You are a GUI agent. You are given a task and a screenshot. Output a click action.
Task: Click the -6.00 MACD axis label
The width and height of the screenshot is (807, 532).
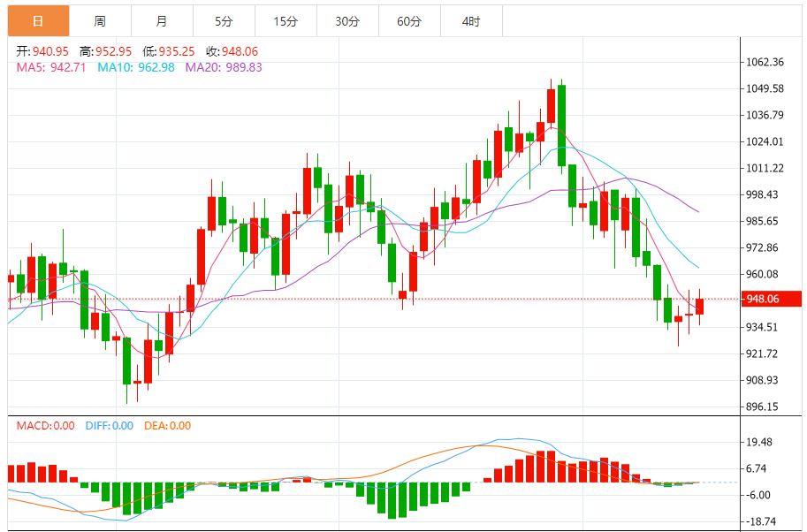758,495
